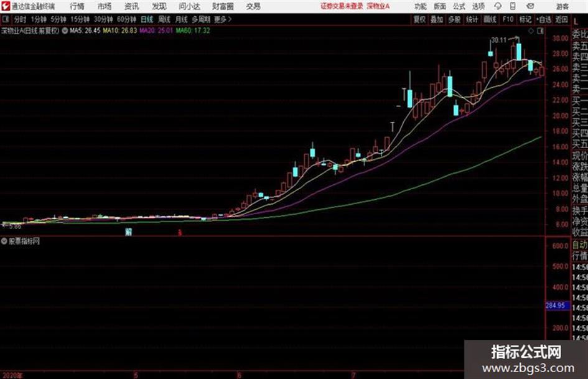This screenshot has height=379, width=588.
Task: Select the 日线 daily period tab
Action: click(147, 19)
